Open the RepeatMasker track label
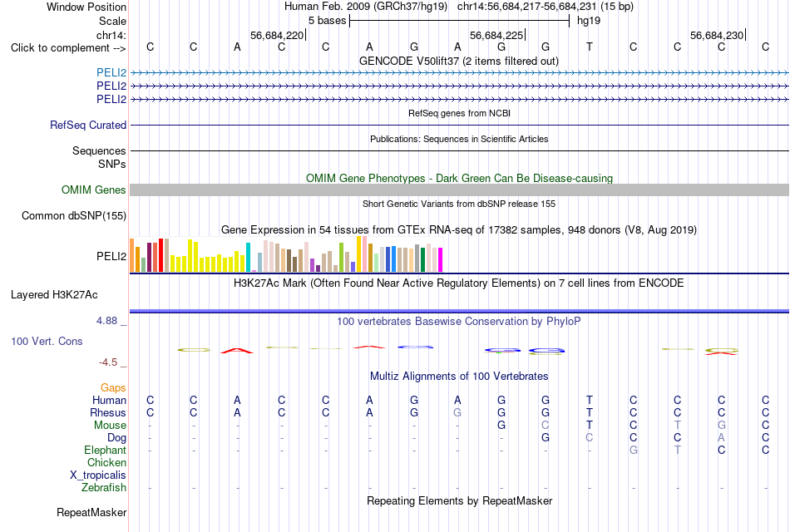Image resolution: width=790 pixels, height=532 pixels. 91,512
